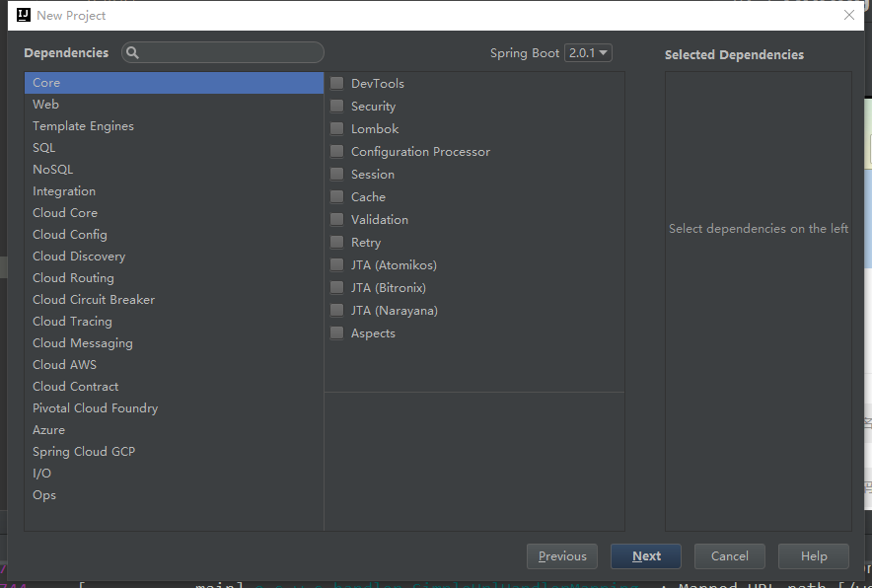Click the search magnifier icon in Dependencies

[133, 53]
